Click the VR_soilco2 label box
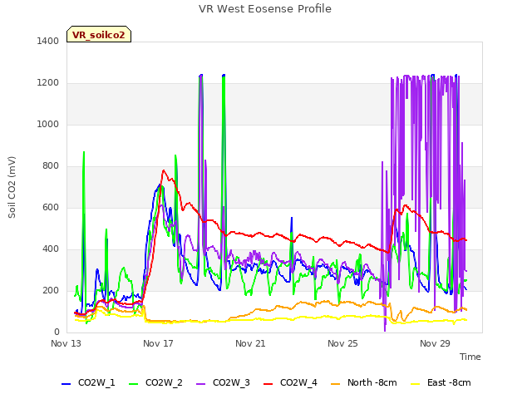The image size is (532, 399). click(99, 34)
